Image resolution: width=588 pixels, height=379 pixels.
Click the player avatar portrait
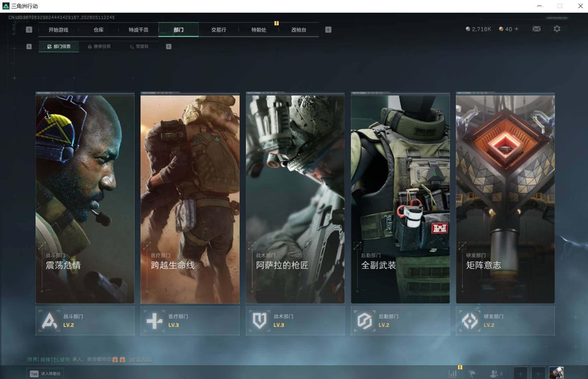click(556, 373)
